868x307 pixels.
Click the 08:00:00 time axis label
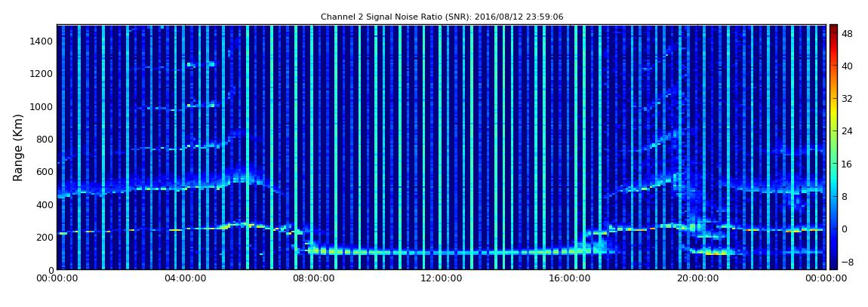tap(313, 279)
